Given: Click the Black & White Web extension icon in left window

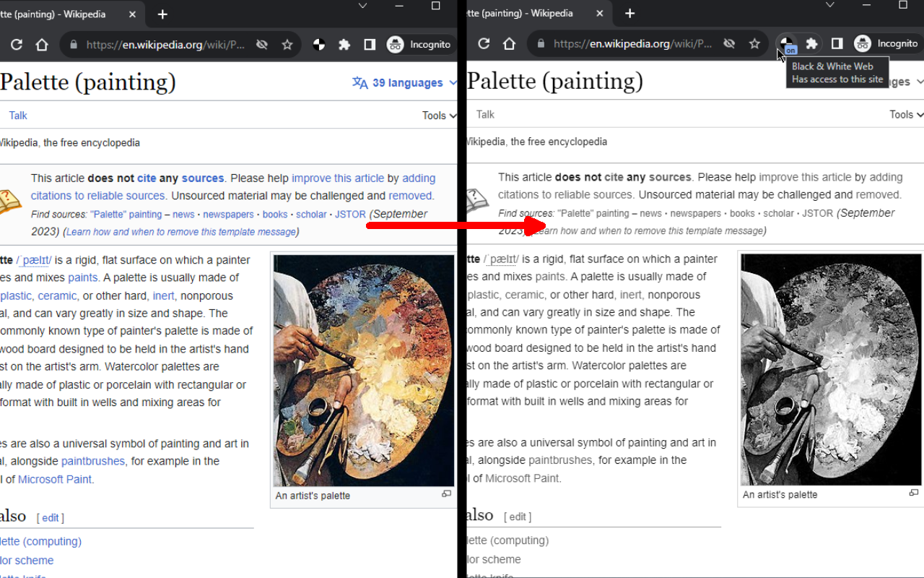Looking at the screenshot, I should [x=319, y=45].
